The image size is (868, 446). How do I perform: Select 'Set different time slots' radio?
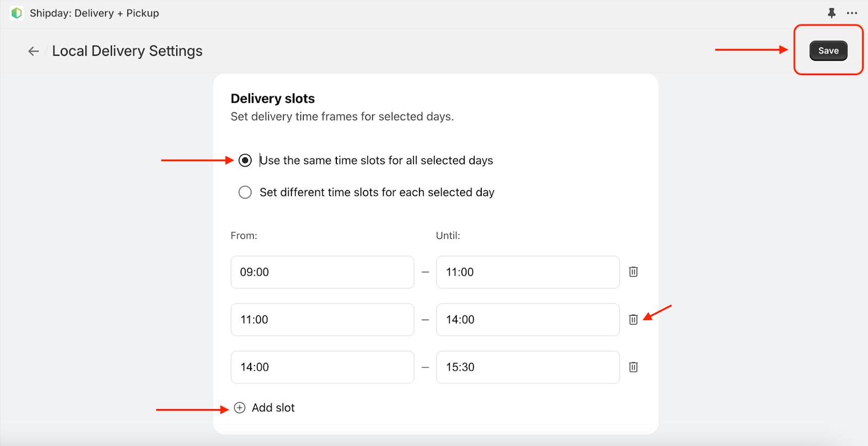245,193
